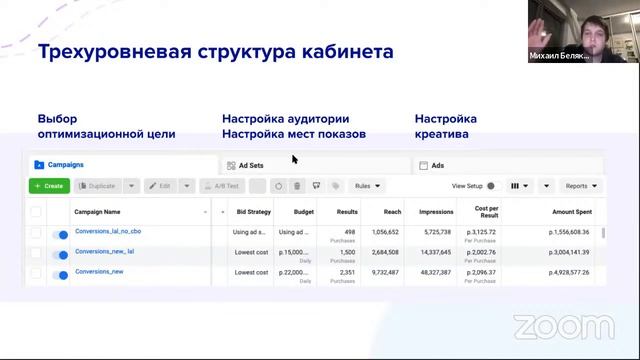640x360 pixels.
Task: Switch to the Ad Sets tab
Action: point(315,165)
